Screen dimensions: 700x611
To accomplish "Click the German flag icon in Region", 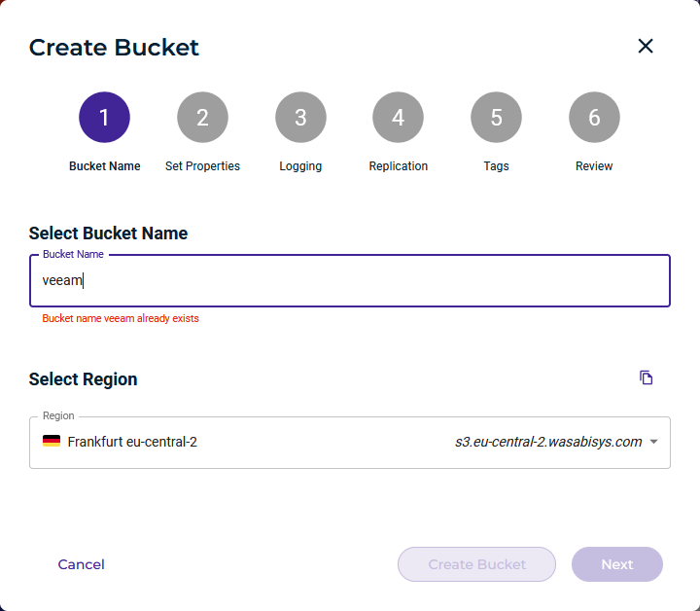I will (52, 442).
